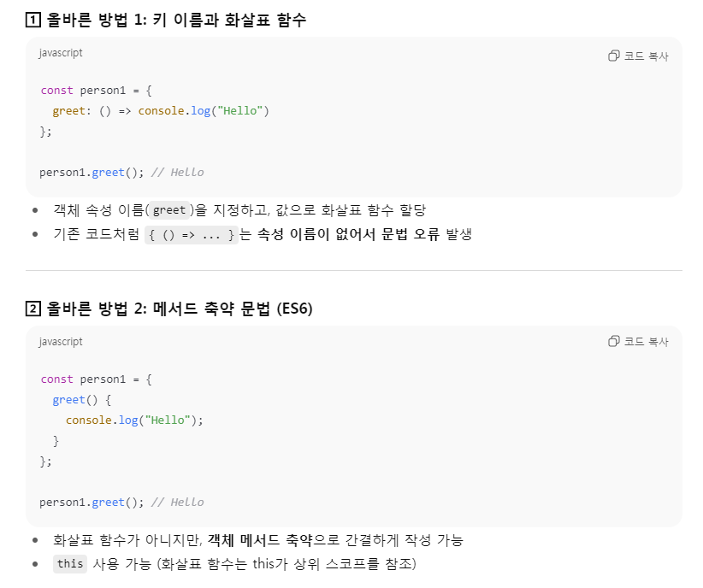
Task: Click the boxed number 1 heading icon
Action: (33, 20)
